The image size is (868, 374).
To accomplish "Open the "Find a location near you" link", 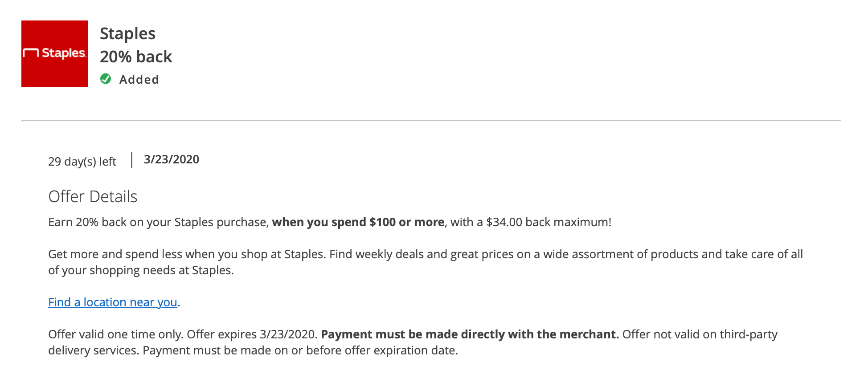I will 113,302.
